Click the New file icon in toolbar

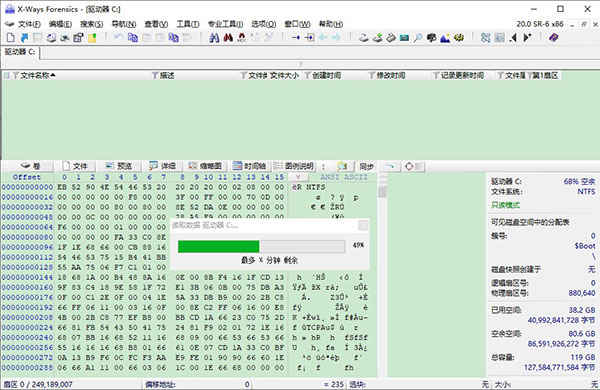coord(11,38)
